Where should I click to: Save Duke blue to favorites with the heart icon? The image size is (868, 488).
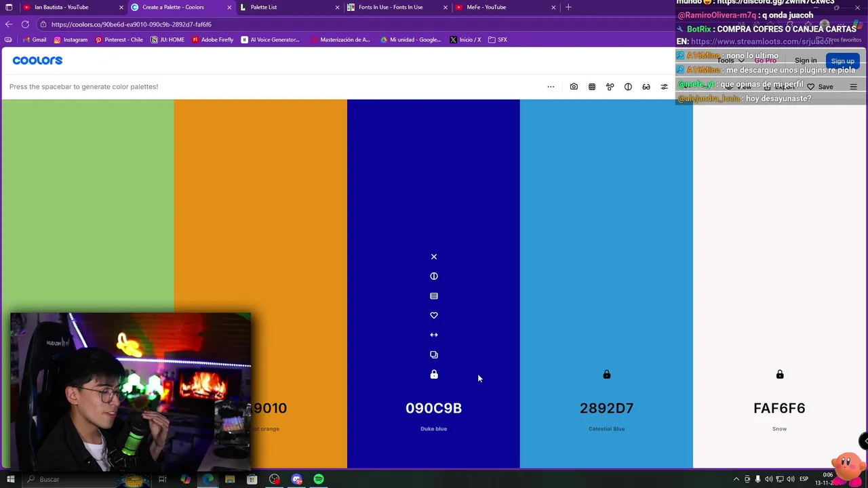434,315
